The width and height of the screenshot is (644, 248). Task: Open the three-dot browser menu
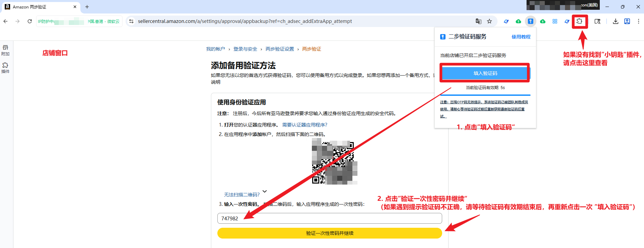[x=639, y=21]
